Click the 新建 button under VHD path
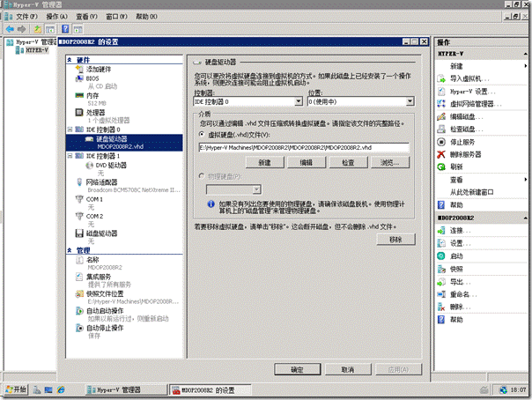This screenshot has height=400, width=532. pos(264,163)
